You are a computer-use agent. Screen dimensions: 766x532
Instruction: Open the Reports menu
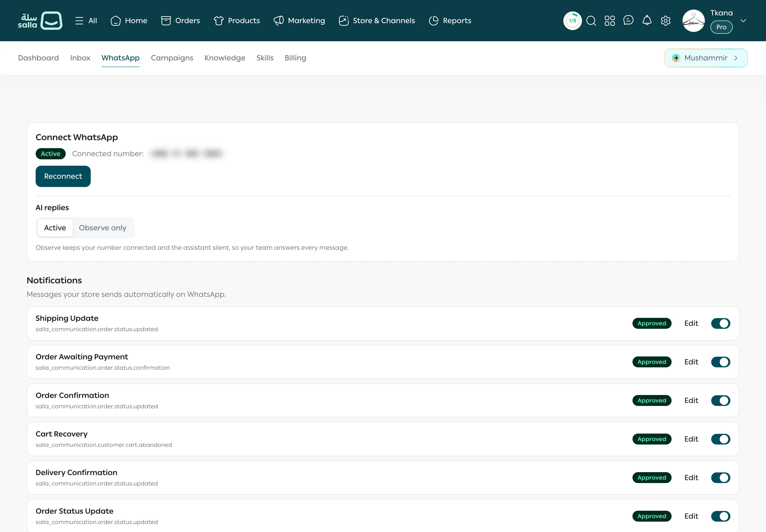450,21
